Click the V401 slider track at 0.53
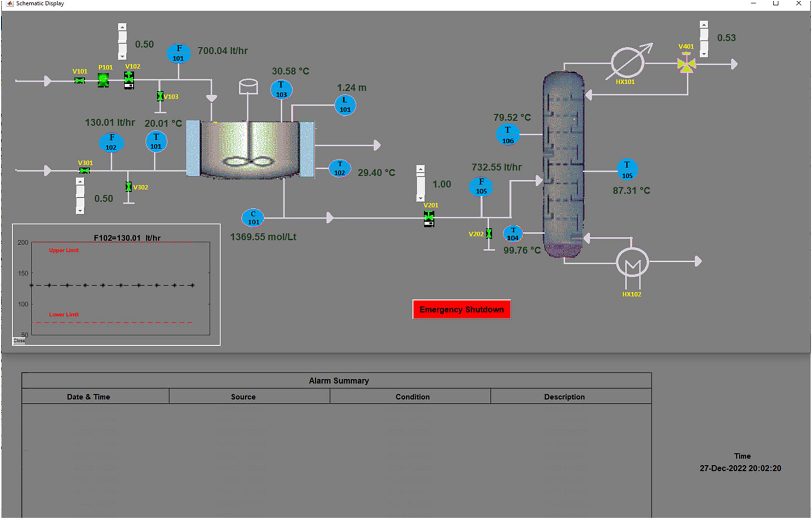The height and width of the screenshot is (519, 812). tap(704, 39)
